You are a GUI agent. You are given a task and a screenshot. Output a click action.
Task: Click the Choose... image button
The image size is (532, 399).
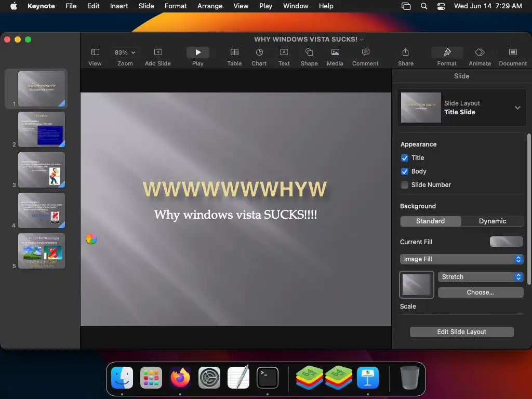point(481,292)
